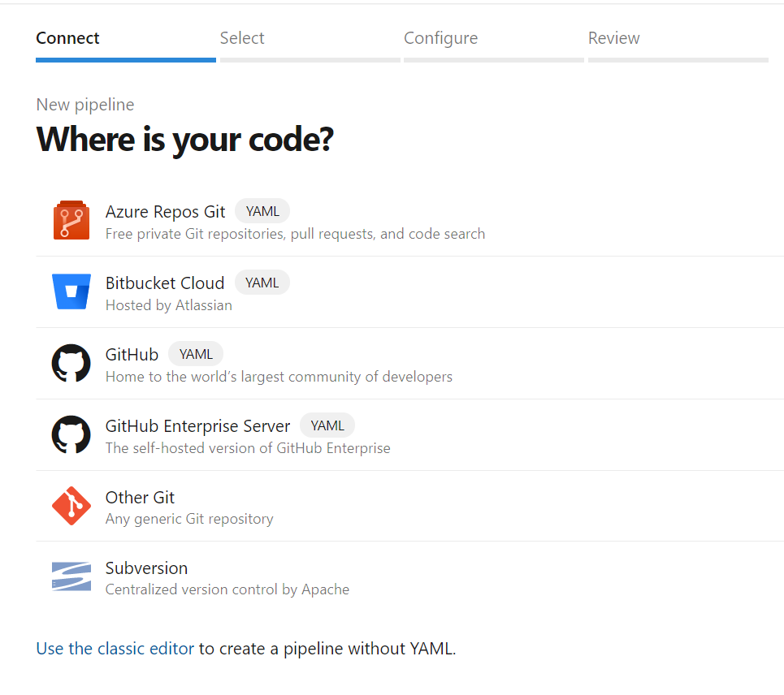The image size is (784, 695).
Task: Click 'Any generic Git repository' description
Action: coord(189,519)
